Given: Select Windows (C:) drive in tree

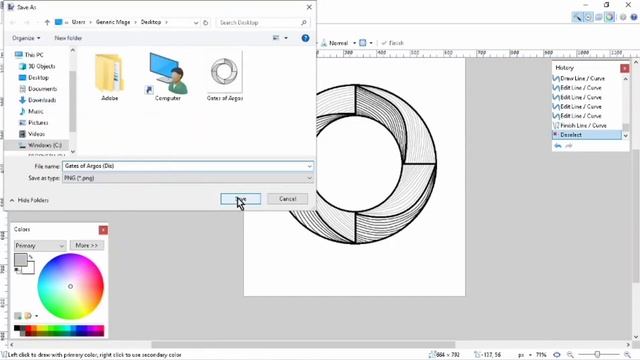Looking at the screenshot, I should [x=40, y=145].
